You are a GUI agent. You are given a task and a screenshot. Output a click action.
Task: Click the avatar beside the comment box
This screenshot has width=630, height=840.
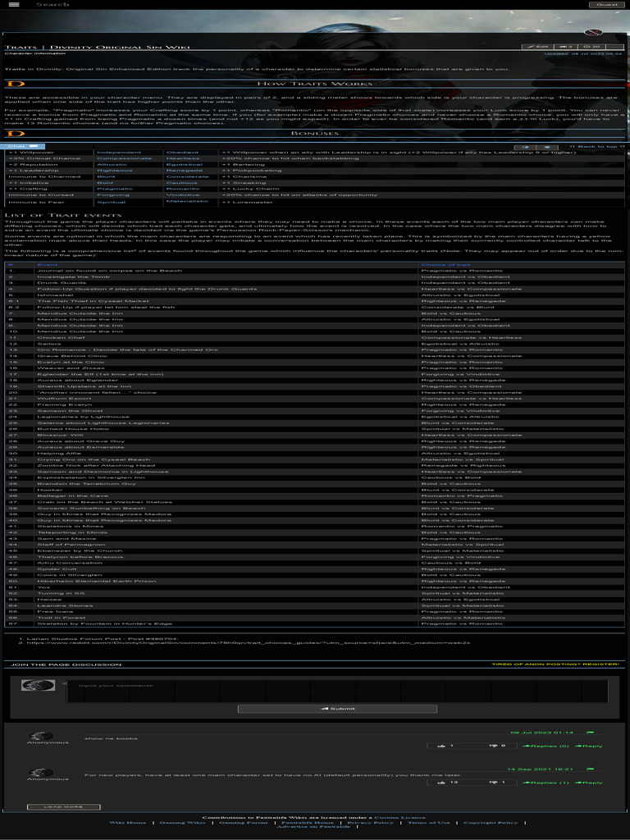(x=38, y=685)
